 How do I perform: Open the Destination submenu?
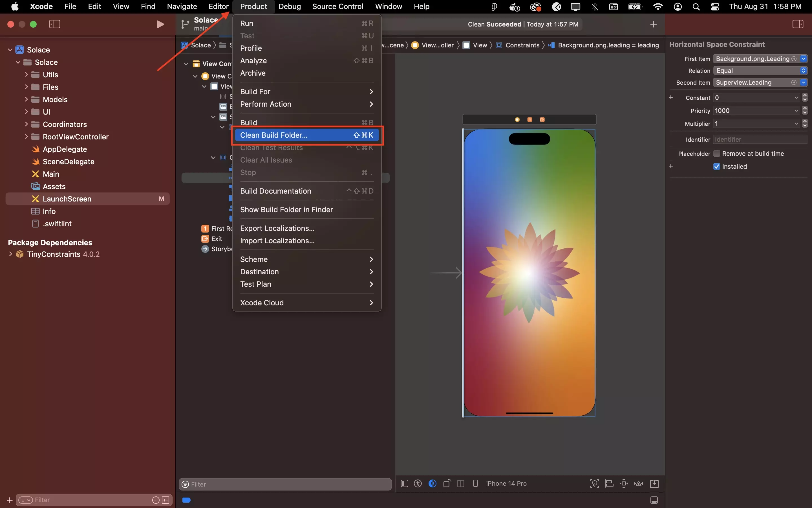point(307,271)
